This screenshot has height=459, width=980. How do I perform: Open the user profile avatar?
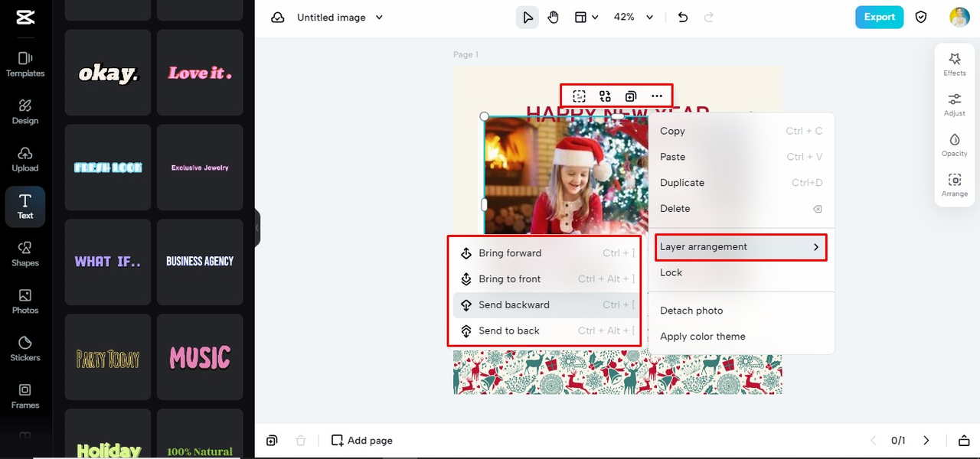pyautogui.click(x=959, y=17)
